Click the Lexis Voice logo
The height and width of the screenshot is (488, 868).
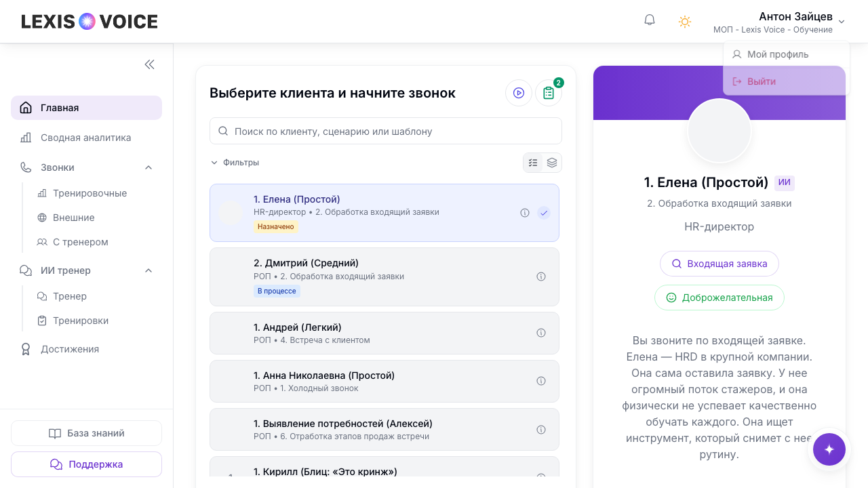tap(90, 22)
